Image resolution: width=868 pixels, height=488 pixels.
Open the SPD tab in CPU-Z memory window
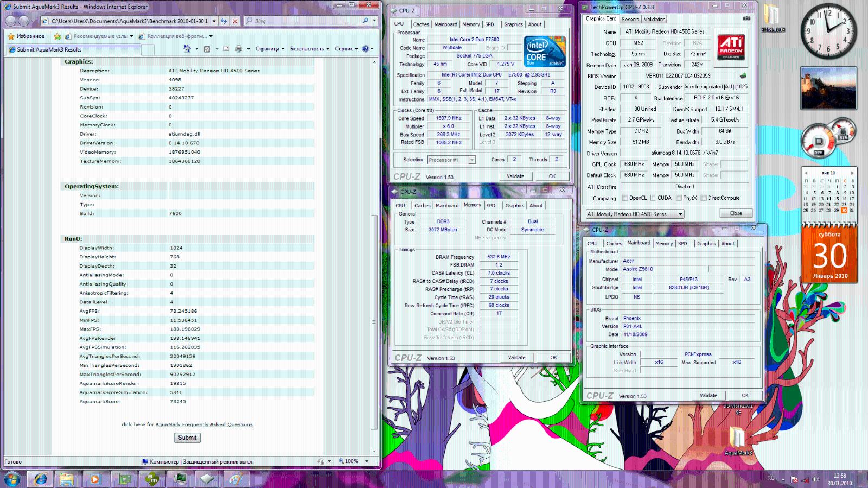pyautogui.click(x=491, y=206)
